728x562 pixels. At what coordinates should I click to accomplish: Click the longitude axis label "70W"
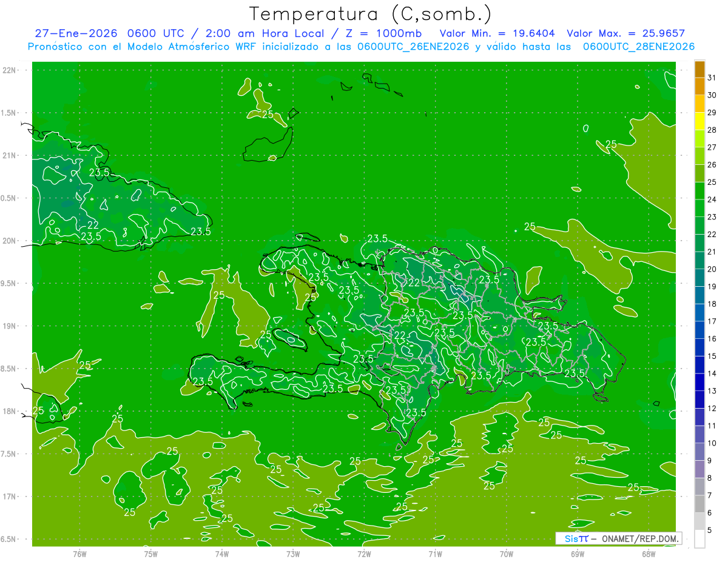[507, 554]
